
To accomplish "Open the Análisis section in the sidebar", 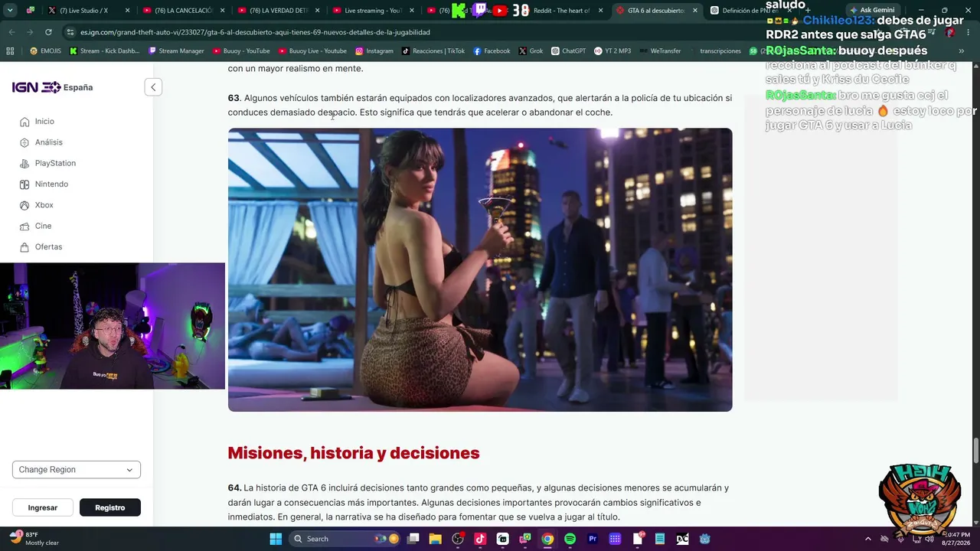I will [48, 142].
